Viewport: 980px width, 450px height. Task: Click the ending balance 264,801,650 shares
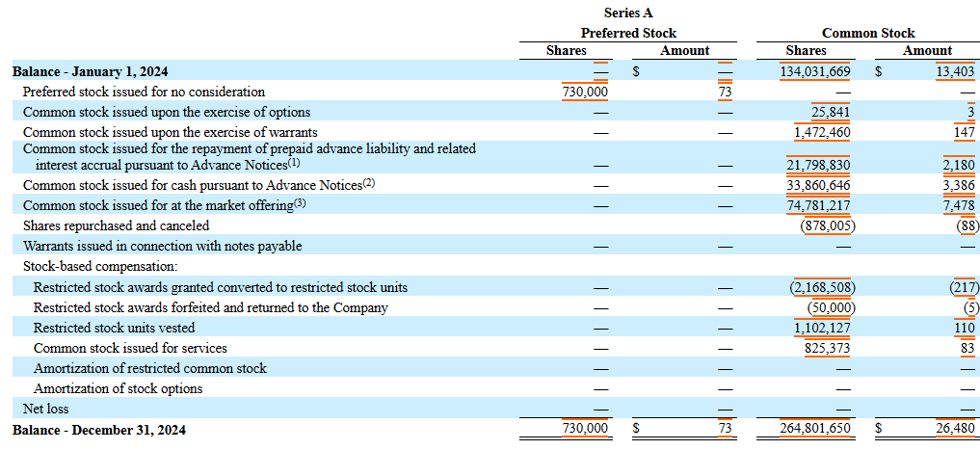(x=814, y=429)
